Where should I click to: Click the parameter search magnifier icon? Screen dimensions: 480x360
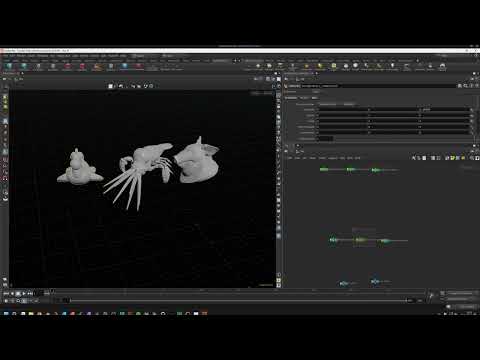pos(465,86)
